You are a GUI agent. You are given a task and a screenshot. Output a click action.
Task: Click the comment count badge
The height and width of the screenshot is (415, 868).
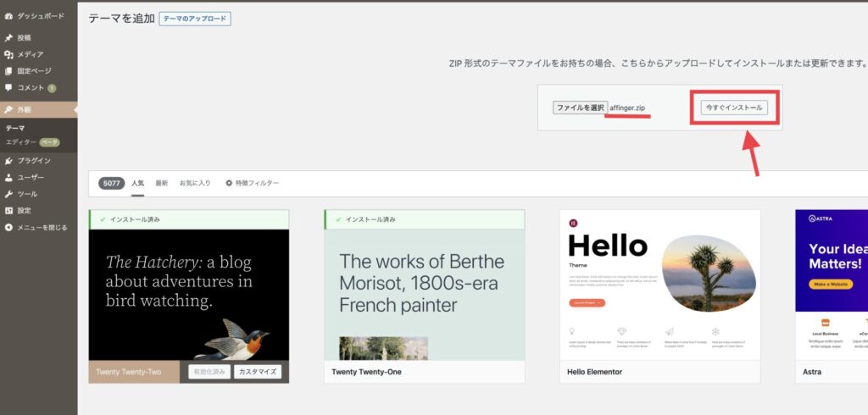[x=52, y=88]
